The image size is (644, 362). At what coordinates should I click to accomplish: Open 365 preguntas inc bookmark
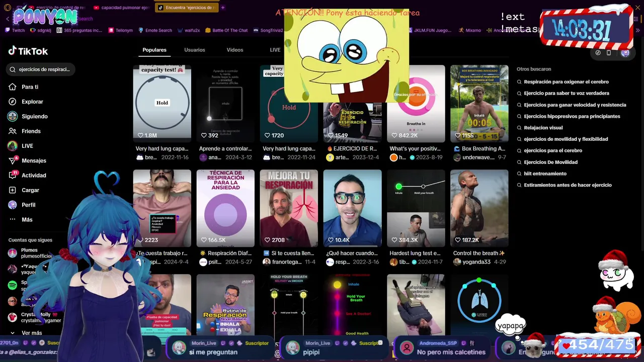tap(79, 30)
